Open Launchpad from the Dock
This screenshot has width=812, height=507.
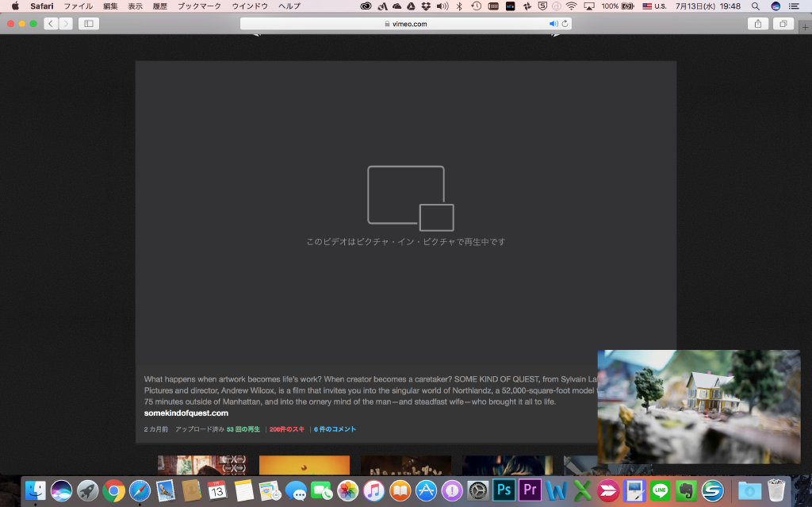[87, 490]
